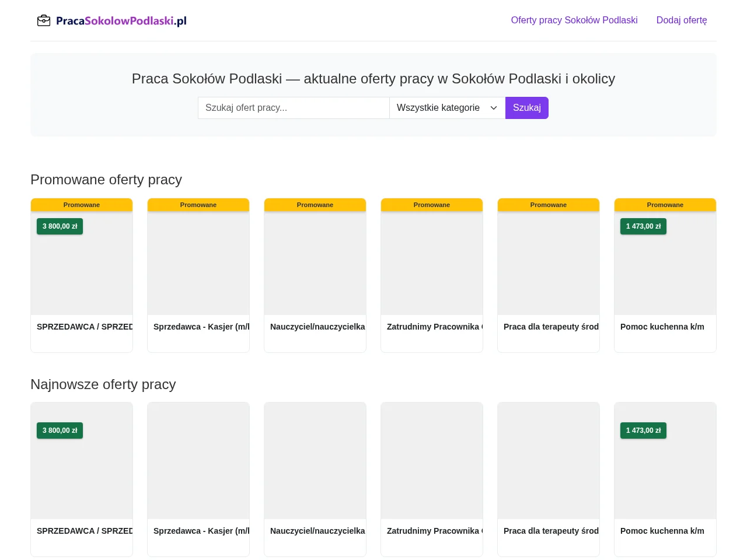Open PracaSokolowPodlaski.pl home logo text

click(x=121, y=21)
